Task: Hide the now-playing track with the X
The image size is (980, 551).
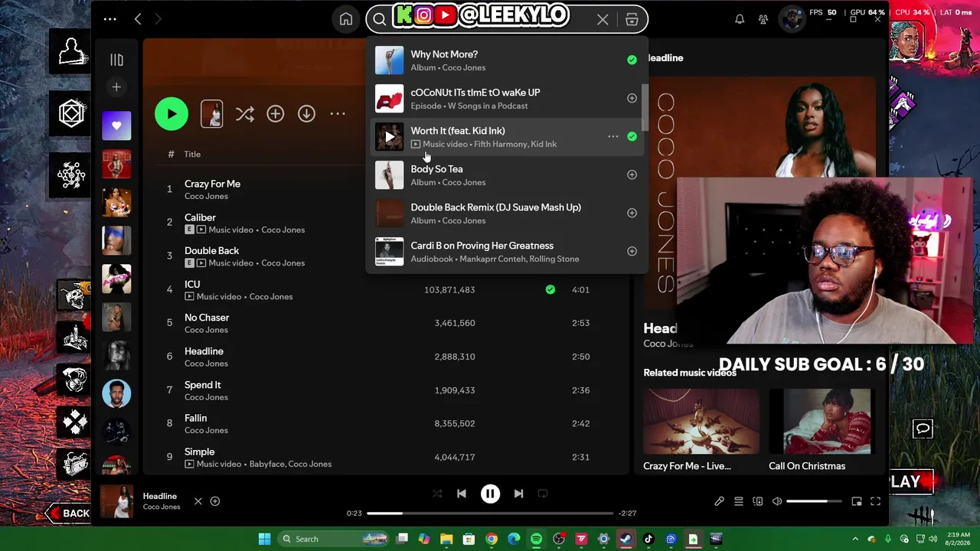Action: click(x=198, y=501)
